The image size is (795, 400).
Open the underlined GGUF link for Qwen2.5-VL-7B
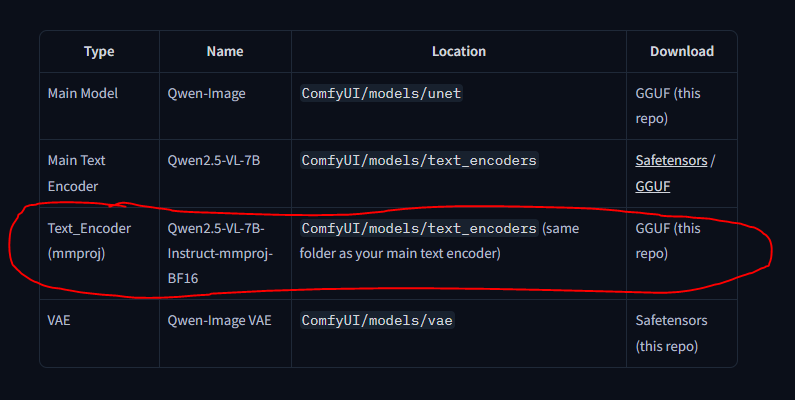point(653,186)
